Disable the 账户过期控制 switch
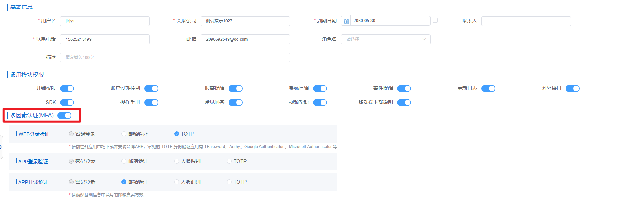 (x=151, y=88)
